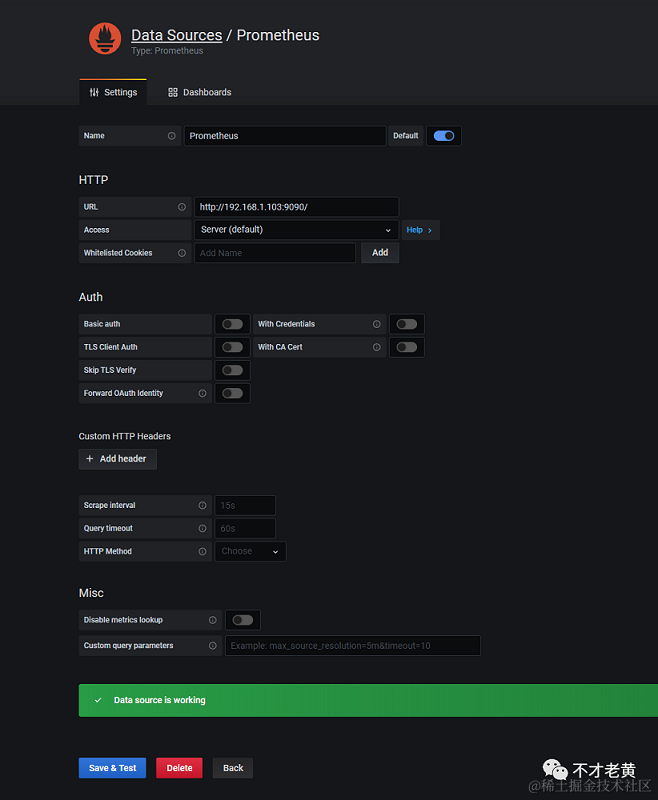Image resolution: width=658 pixels, height=800 pixels.
Task: Show the Name field info icon
Action: tap(171, 136)
